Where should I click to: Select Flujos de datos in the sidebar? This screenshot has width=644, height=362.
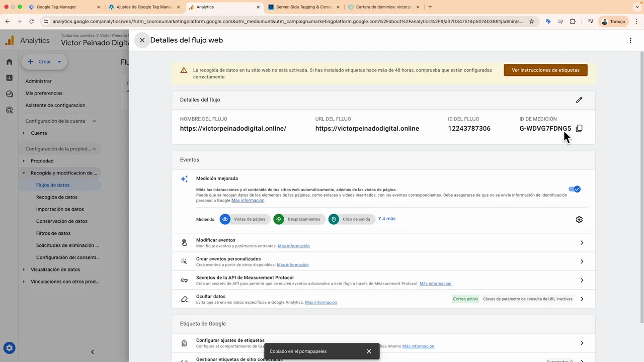coord(52,185)
